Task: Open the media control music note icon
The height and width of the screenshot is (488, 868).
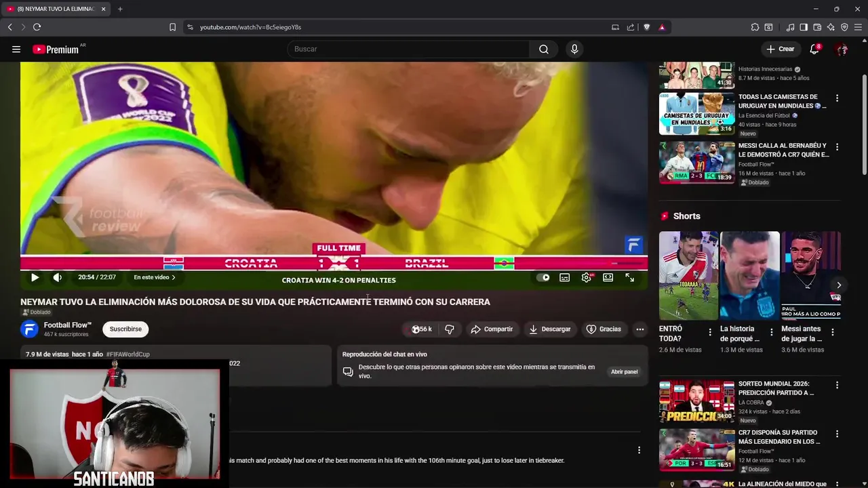Action: (790, 27)
